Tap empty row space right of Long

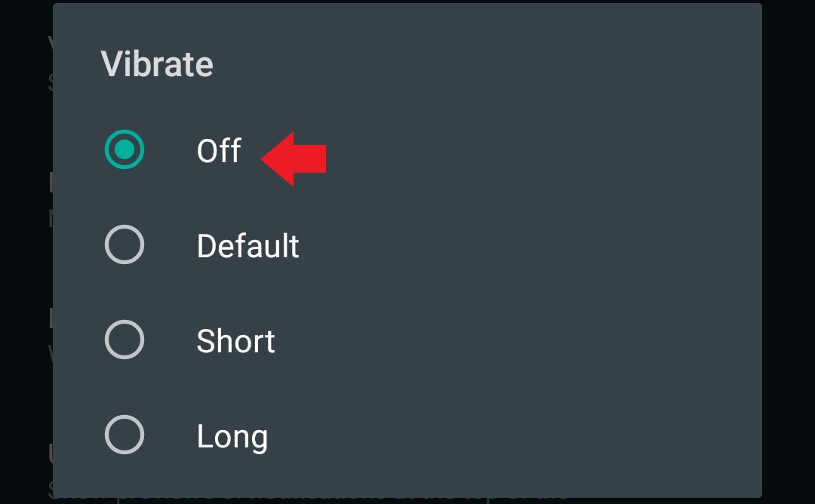coord(528,436)
